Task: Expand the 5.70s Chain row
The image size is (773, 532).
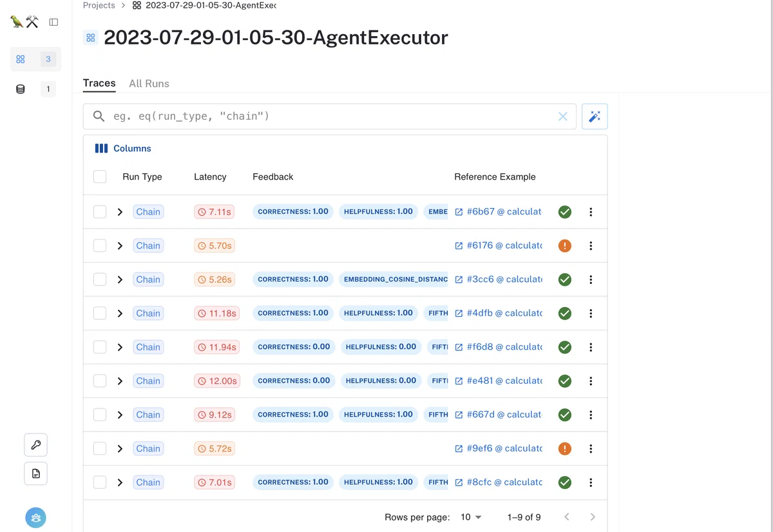Action: tap(120, 245)
